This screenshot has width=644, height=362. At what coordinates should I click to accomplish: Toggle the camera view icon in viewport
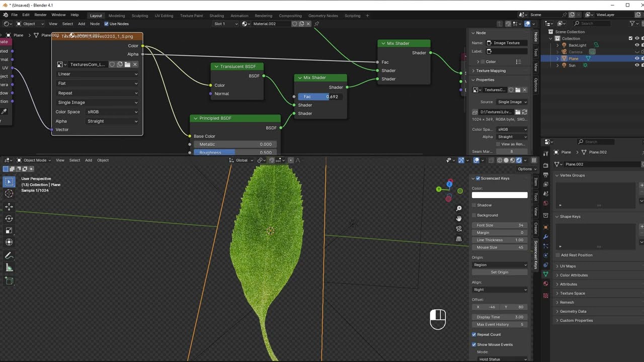pyautogui.click(x=459, y=229)
